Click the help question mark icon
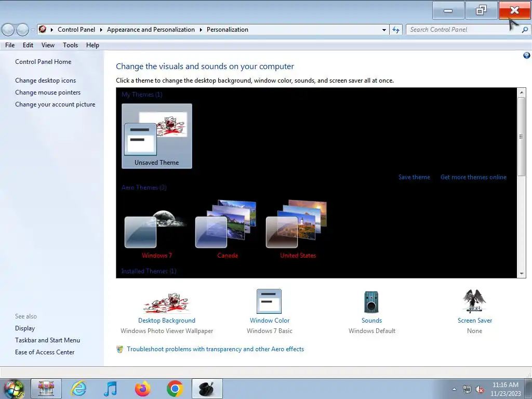The width and height of the screenshot is (532, 399). coord(527,56)
